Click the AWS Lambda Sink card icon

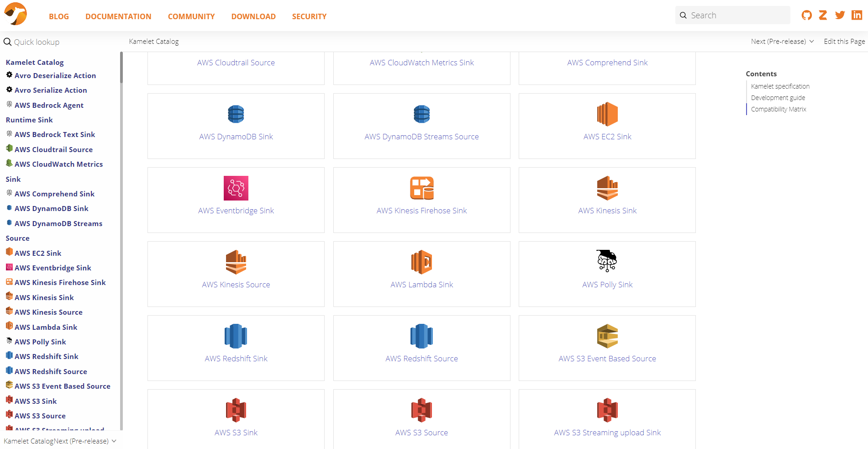point(422,262)
